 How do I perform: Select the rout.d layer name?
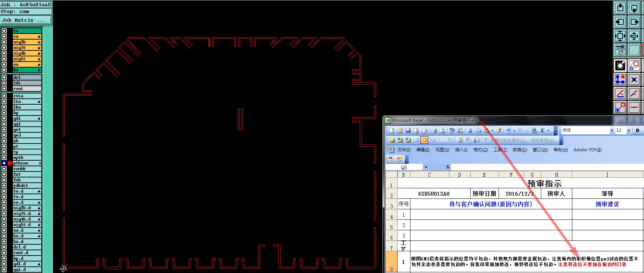27,253
